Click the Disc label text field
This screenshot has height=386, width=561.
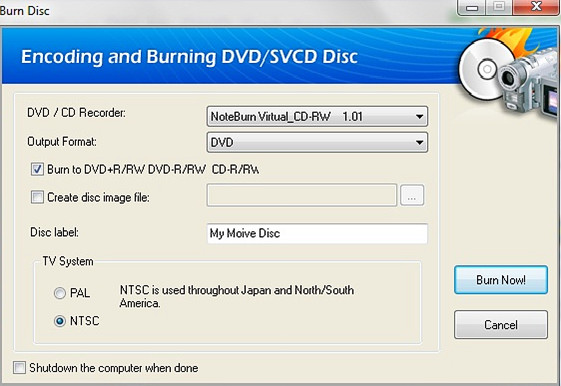[317, 233]
